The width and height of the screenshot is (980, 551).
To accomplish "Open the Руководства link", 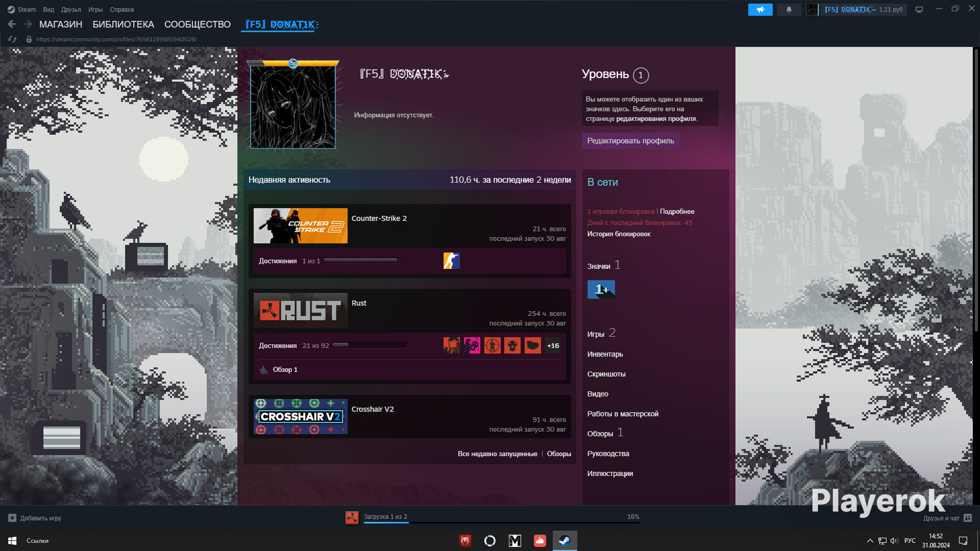I will (608, 453).
